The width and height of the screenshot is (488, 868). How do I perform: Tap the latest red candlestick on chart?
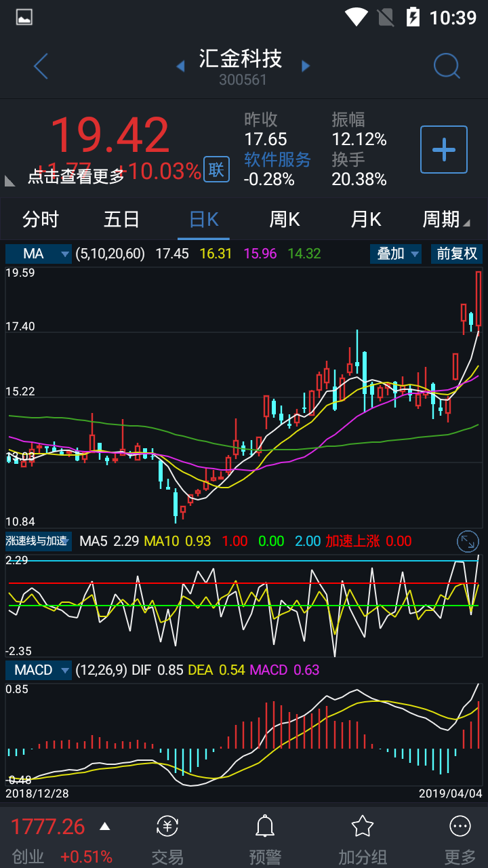(479, 298)
